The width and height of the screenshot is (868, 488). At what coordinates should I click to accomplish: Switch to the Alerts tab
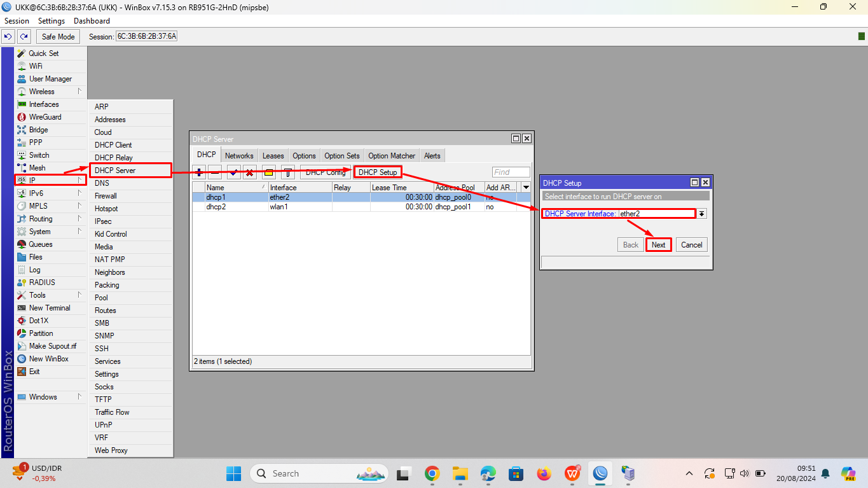click(x=432, y=156)
